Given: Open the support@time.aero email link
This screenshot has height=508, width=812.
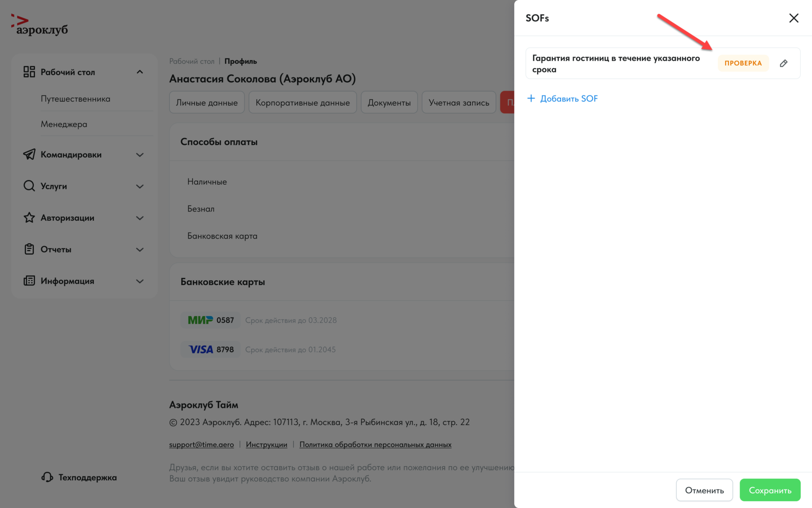Looking at the screenshot, I should tap(202, 445).
